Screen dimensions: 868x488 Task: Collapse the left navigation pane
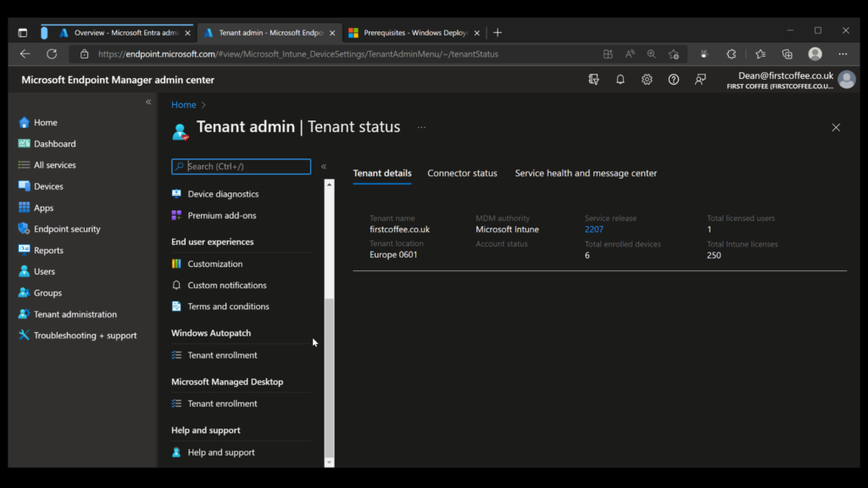[x=148, y=102]
